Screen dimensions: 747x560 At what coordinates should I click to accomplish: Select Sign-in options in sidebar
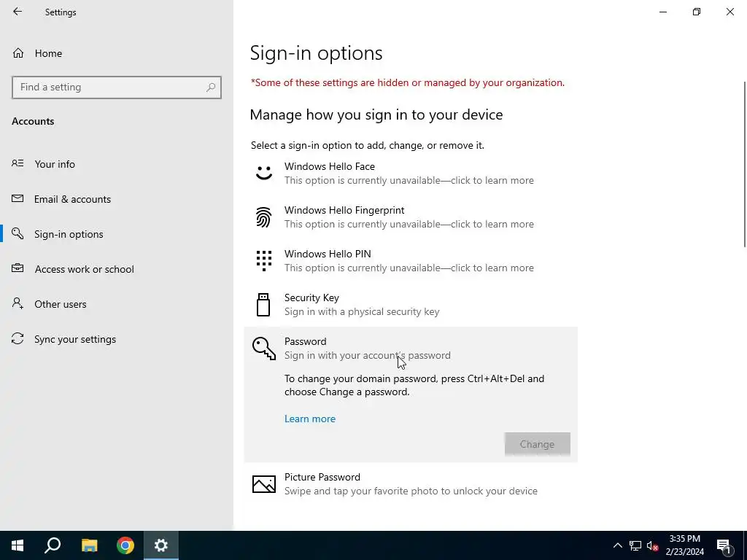pos(116,234)
